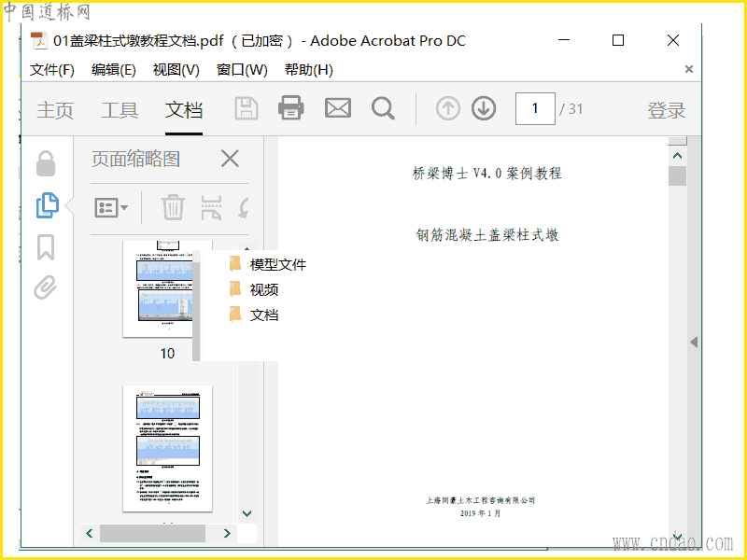This screenshot has height=560, width=747.
Task: Click thumbnails horizontal scrollbar thumb
Action: coord(152,533)
